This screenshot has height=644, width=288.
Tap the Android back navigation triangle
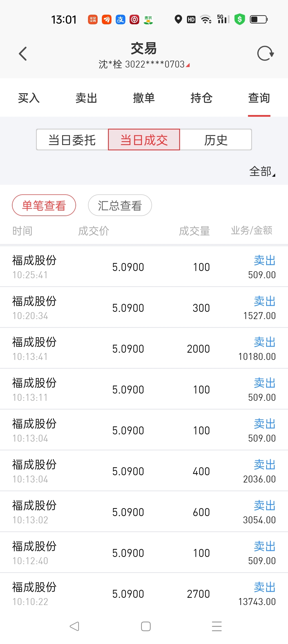[74, 626]
